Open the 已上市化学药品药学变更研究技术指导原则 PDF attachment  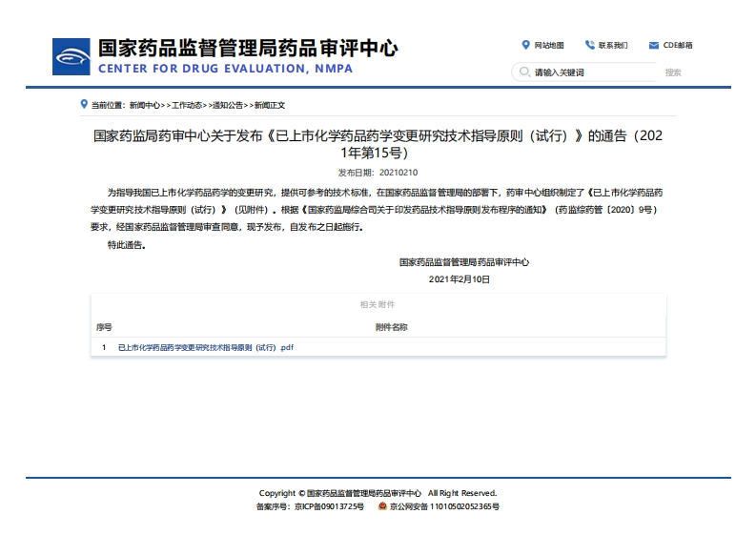205,348
